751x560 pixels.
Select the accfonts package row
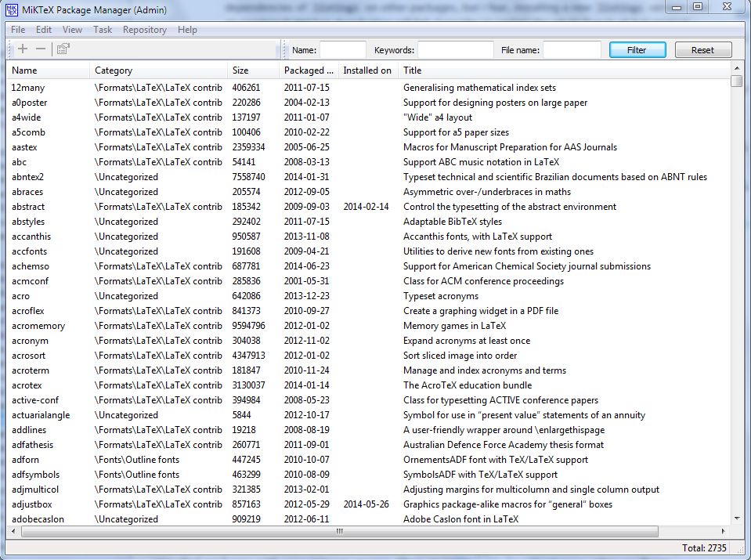[x=369, y=251]
